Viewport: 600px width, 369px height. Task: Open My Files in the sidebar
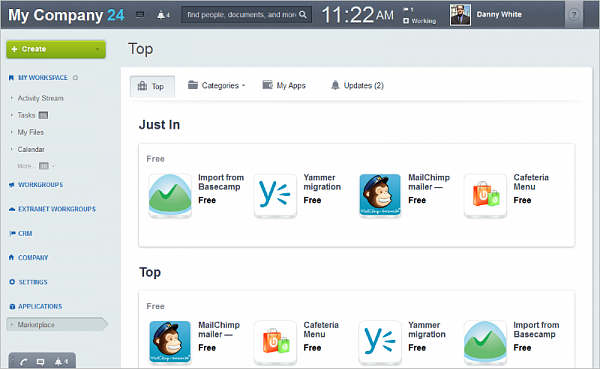[x=31, y=132]
